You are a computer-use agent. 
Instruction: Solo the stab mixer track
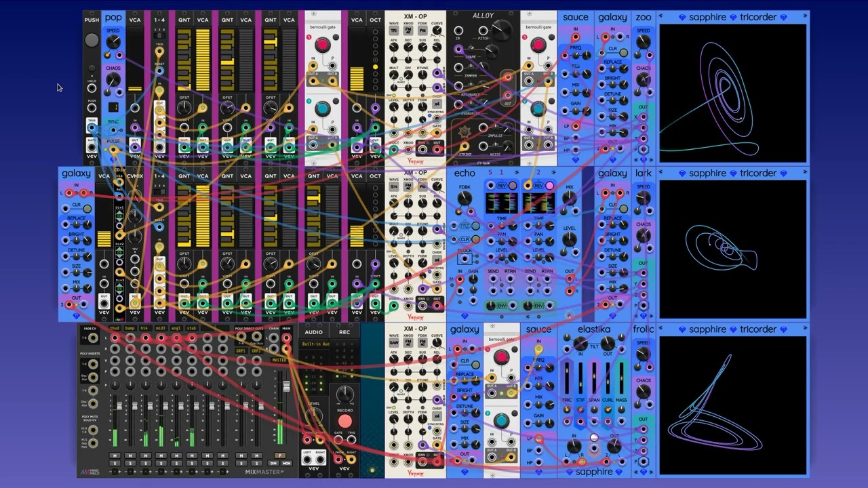[192, 463]
